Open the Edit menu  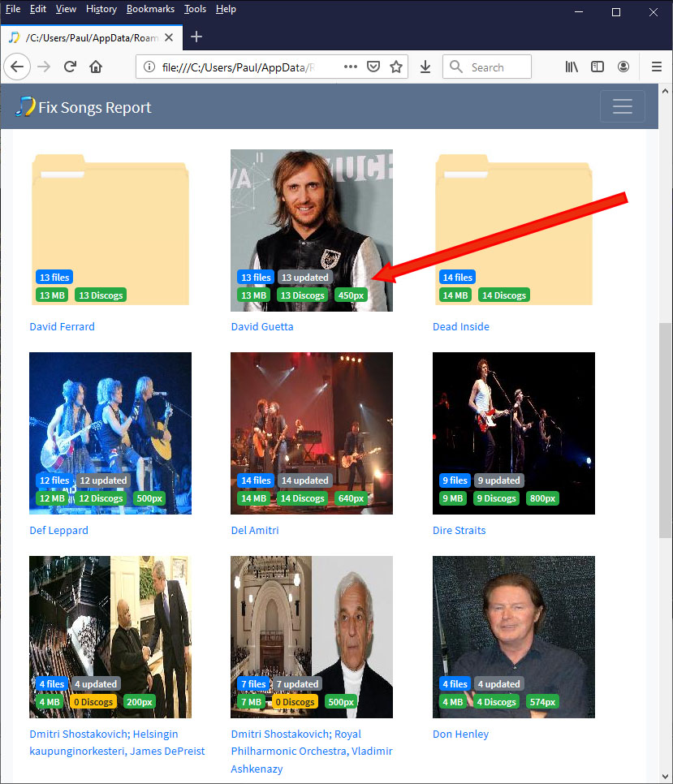tap(38, 9)
